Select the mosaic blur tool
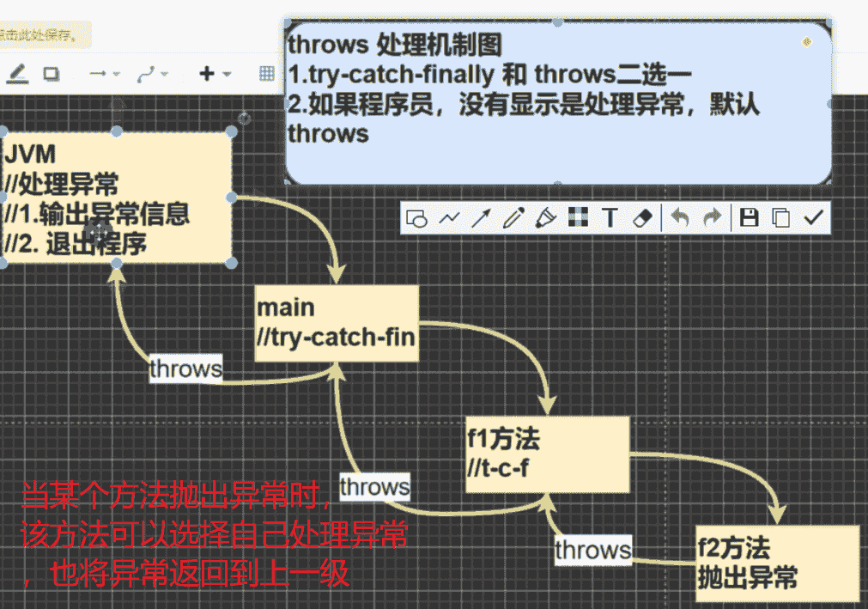Image resolution: width=868 pixels, height=609 pixels. click(578, 218)
